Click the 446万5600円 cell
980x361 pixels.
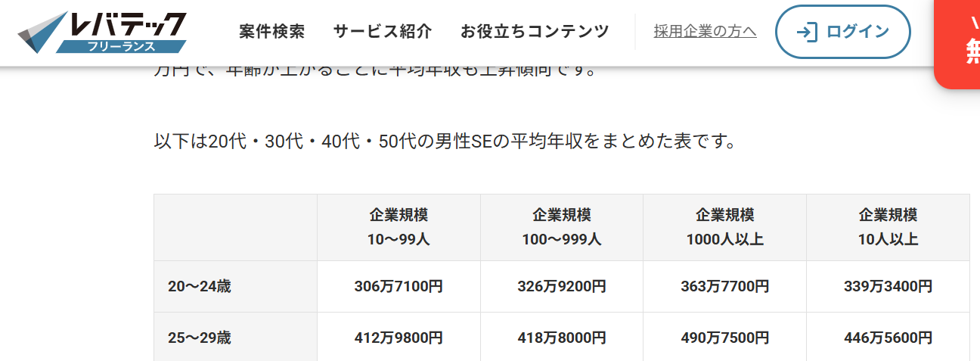(x=888, y=338)
